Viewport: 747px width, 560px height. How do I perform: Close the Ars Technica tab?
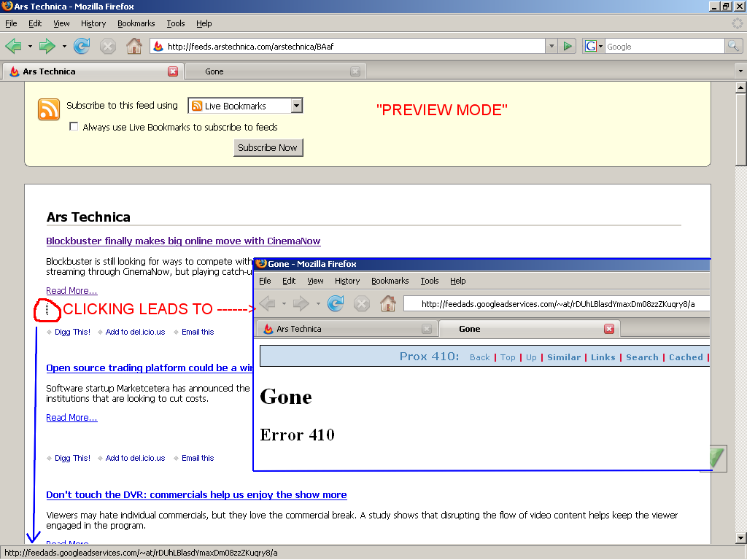(x=173, y=71)
